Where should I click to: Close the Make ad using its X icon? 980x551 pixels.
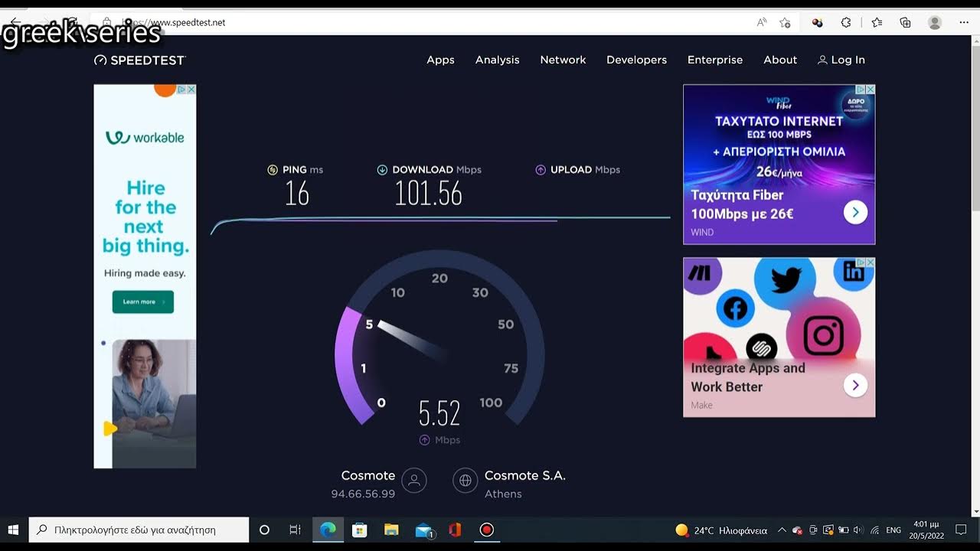pyautogui.click(x=870, y=262)
